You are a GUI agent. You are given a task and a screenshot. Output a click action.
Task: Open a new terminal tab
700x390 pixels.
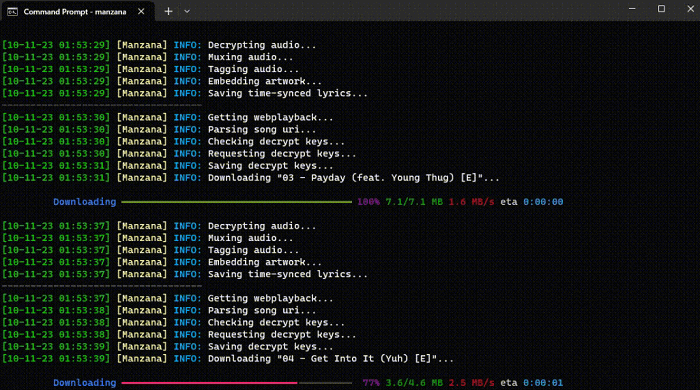pos(168,12)
